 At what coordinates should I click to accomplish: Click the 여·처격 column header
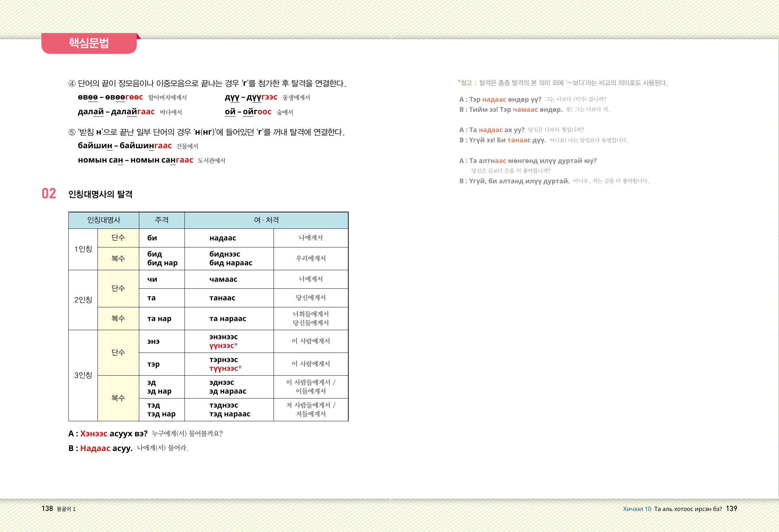click(266, 220)
